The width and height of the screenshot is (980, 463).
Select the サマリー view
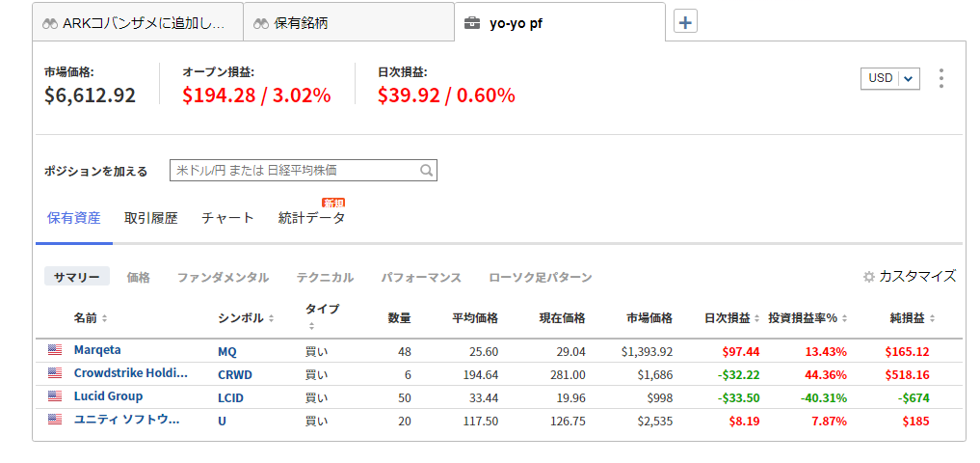point(77,277)
